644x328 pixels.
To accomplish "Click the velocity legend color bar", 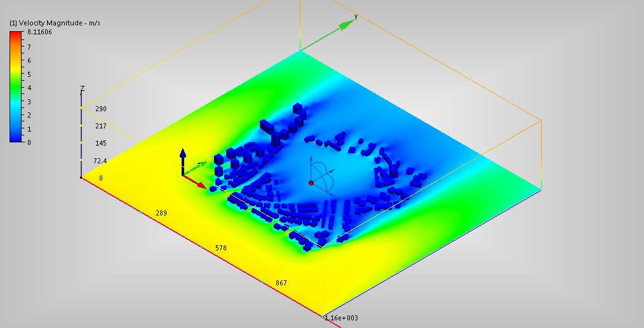I will tap(16, 86).
